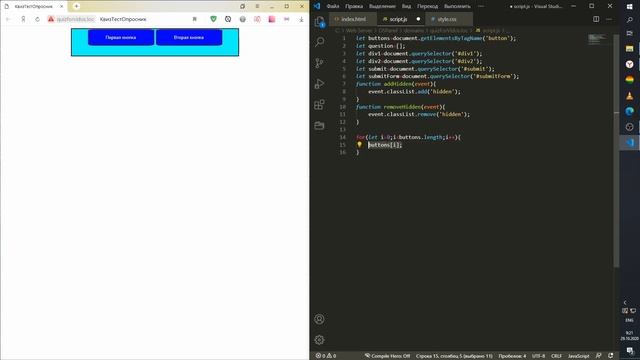640x360 pixels.
Task: Open the Source Control panel
Action: (x=320, y=62)
